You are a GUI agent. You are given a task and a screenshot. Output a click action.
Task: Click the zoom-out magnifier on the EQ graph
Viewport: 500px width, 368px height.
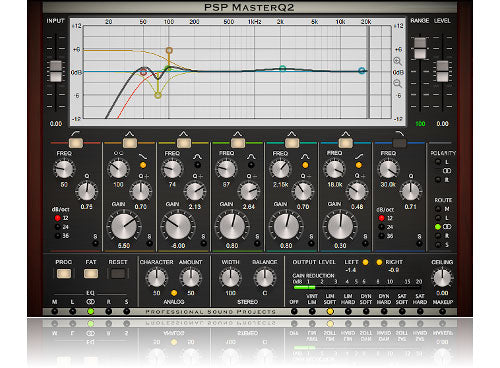tap(397, 83)
